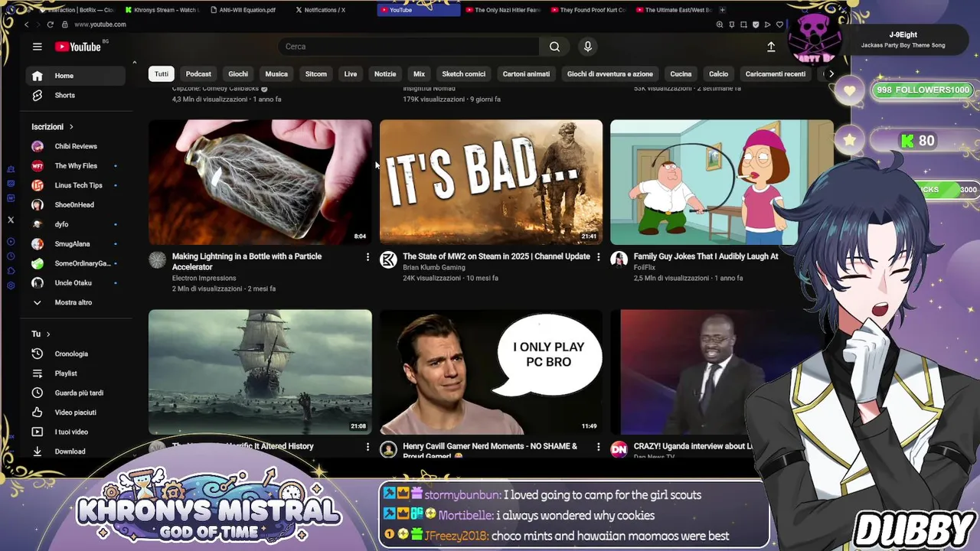Click the X (Twitter) icon in browser sidebar
980x551 pixels.
(x=11, y=220)
